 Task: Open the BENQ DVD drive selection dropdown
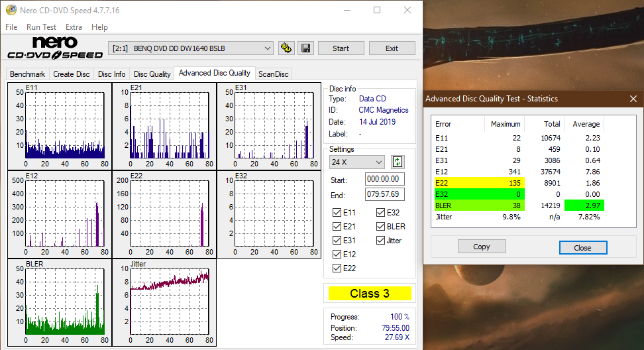coord(191,48)
